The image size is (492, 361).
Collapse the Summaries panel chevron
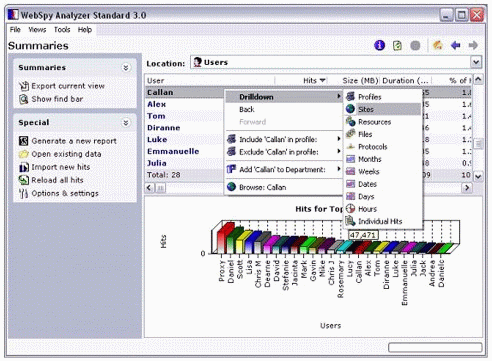[x=126, y=68]
